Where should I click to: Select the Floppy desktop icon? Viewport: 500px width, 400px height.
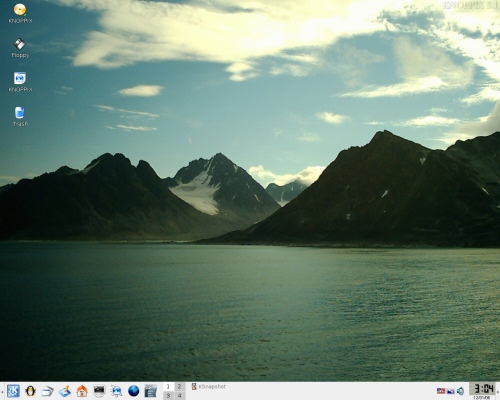20,48
